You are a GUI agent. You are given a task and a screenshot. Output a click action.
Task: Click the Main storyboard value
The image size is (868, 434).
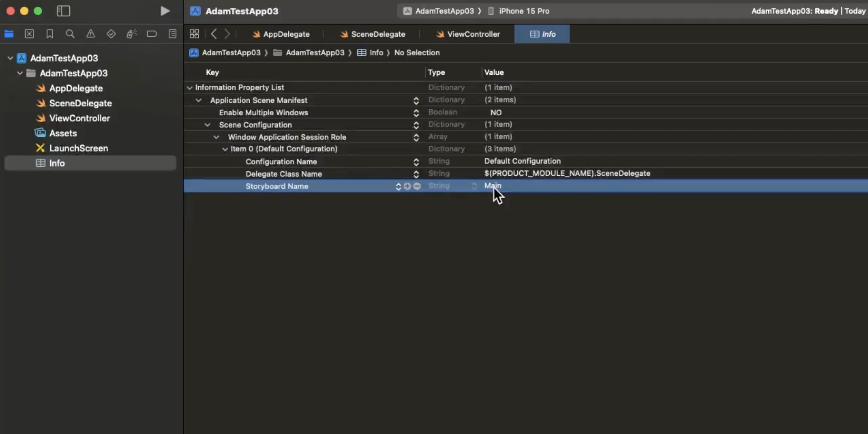point(492,185)
